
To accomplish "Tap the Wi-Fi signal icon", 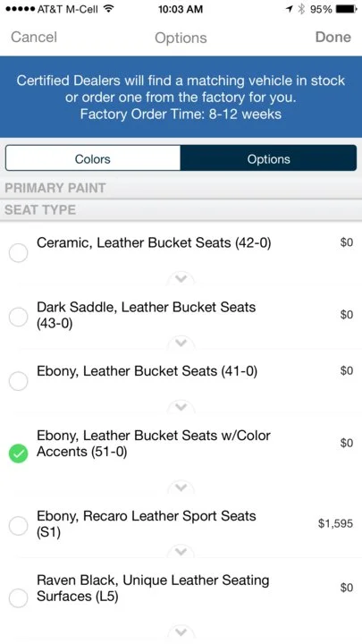I will (x=108, y=9).
